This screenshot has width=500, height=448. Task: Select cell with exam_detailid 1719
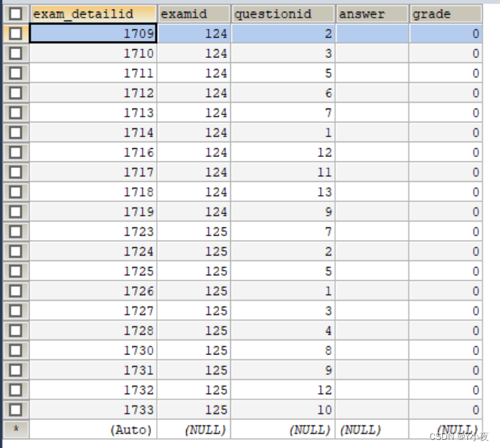93,212
